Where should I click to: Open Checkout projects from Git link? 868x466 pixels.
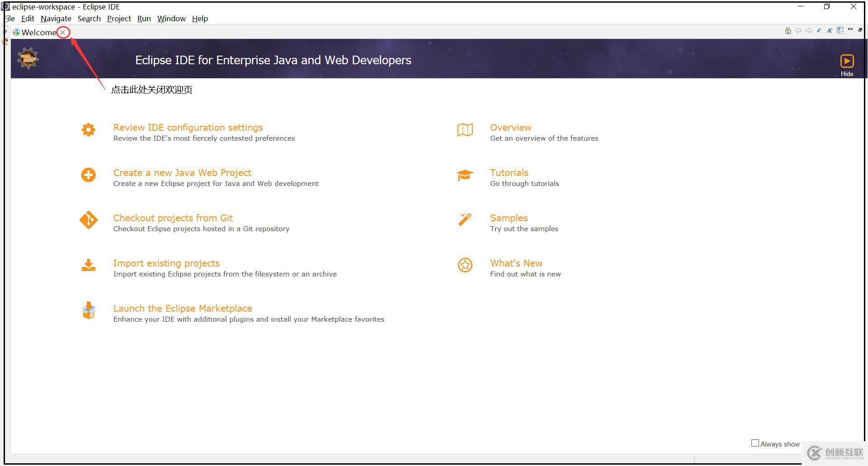coord(173,218)
